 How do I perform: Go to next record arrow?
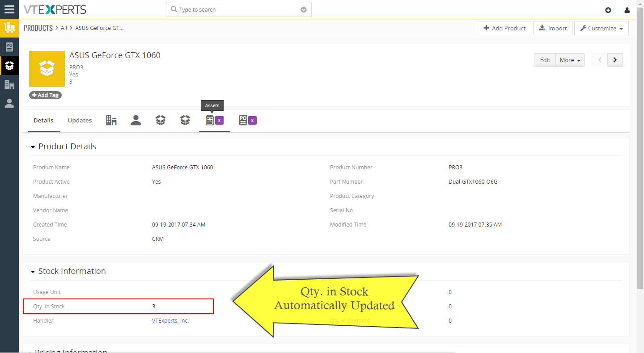click(x=615, y=60)
